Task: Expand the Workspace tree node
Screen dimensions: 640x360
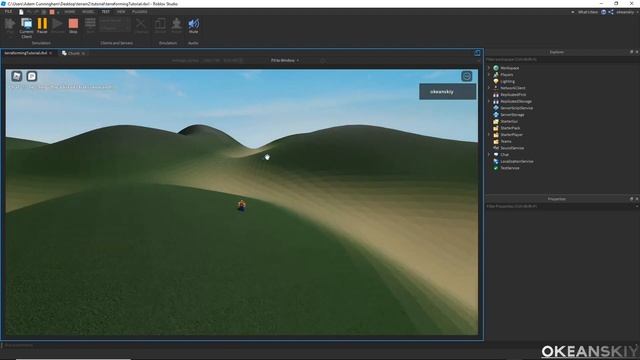Action: click(489, 68)
